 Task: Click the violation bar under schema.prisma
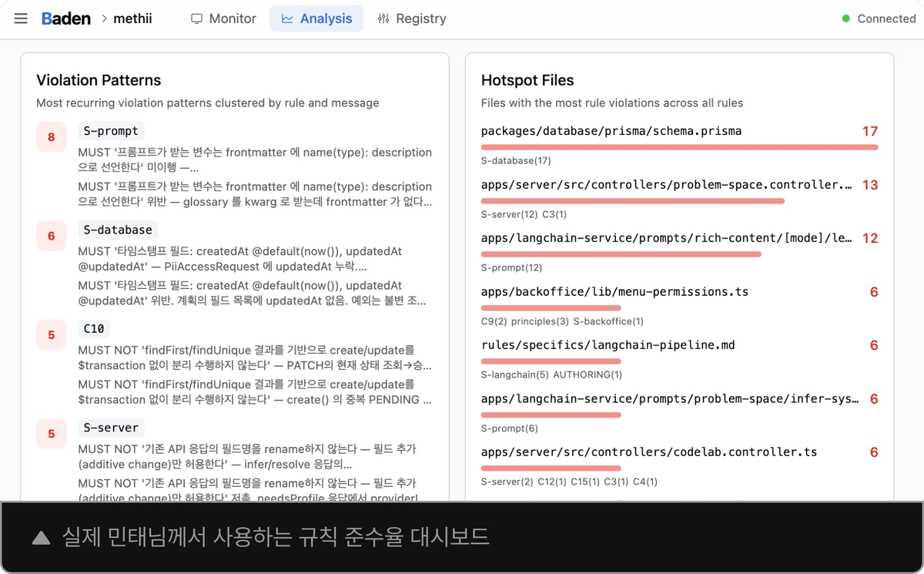coord(679,147)
